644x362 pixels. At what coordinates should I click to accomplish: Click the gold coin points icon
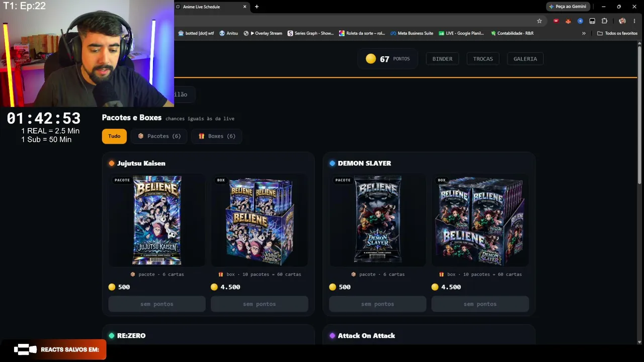click(x=371, y=59)
